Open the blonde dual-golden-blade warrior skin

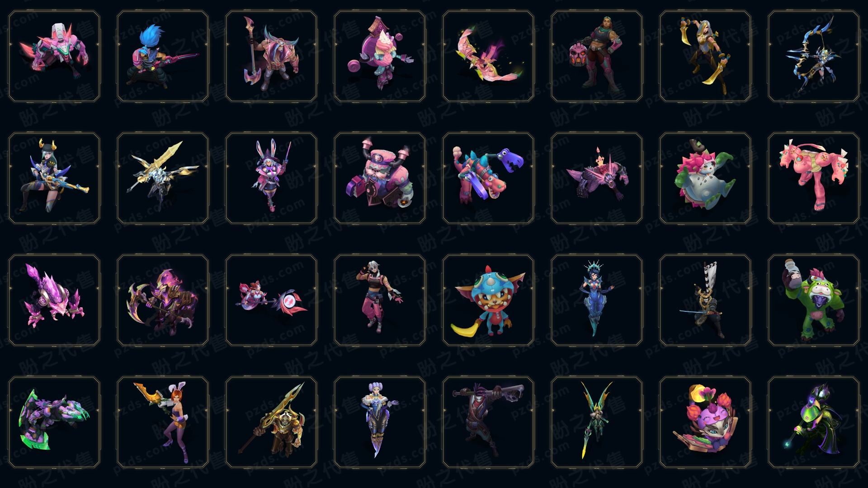pos(705,56)
